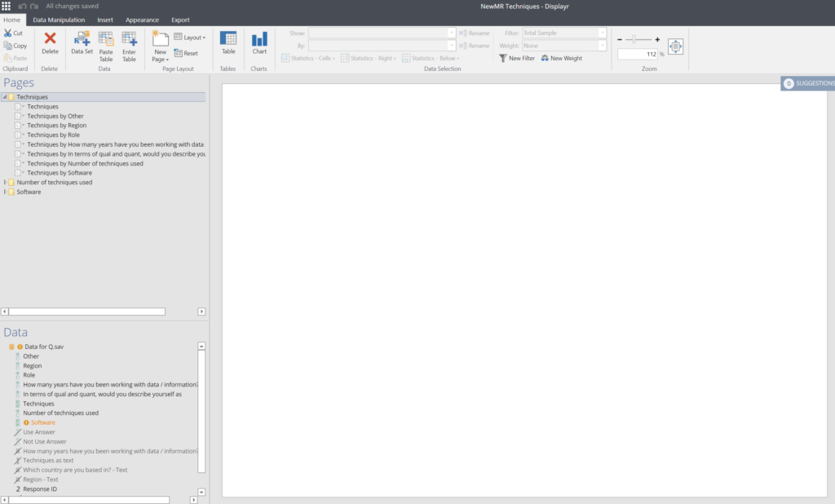Insert a Chart

tap(259, 42)
